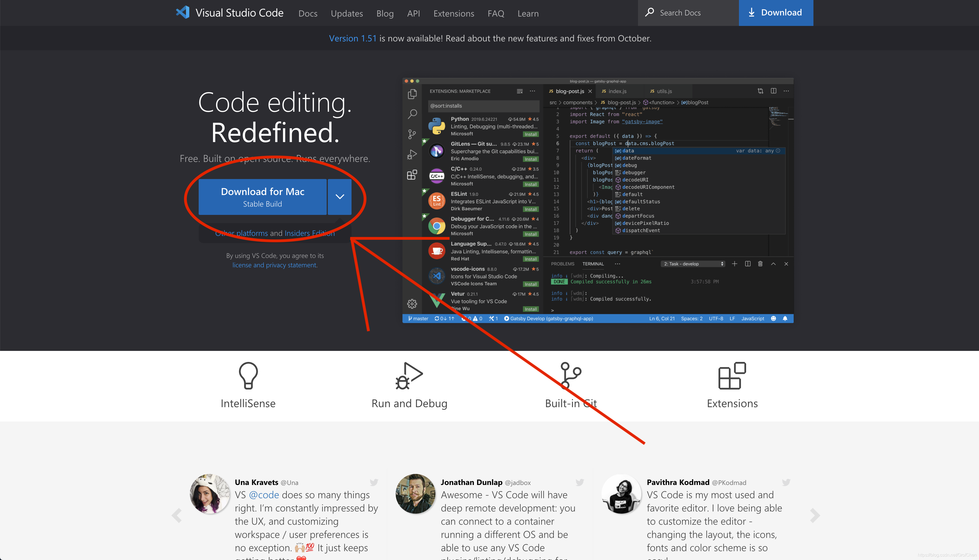Open the Learn page
The image size is (979, 560).
click(x=528, y=14)
